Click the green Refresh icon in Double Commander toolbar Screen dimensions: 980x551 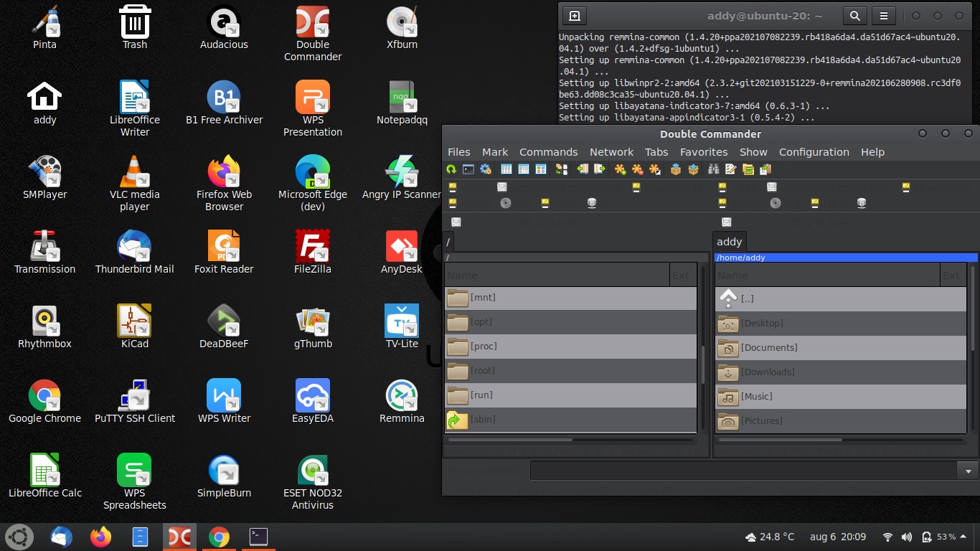[x=451, y=169]
